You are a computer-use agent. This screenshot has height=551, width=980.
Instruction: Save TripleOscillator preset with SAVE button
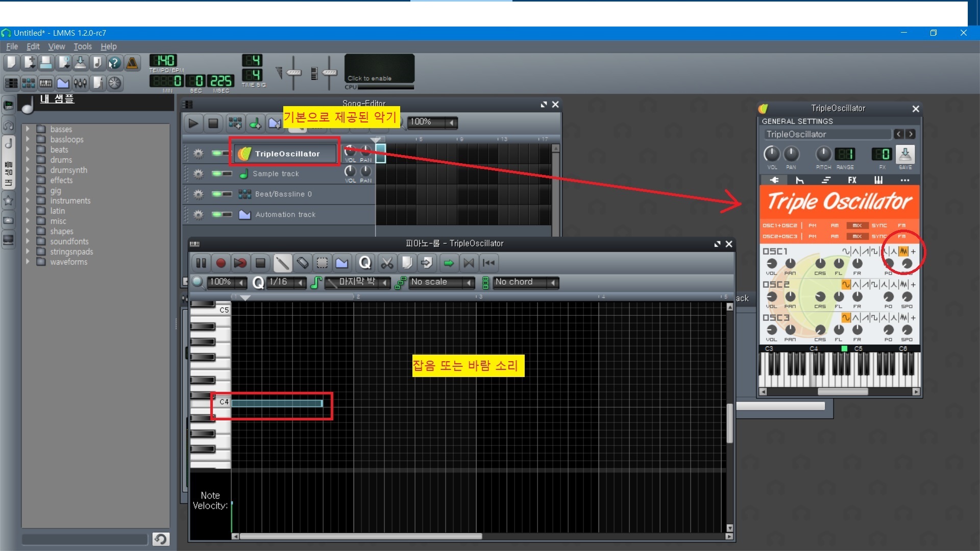click(x=905, y=155)
